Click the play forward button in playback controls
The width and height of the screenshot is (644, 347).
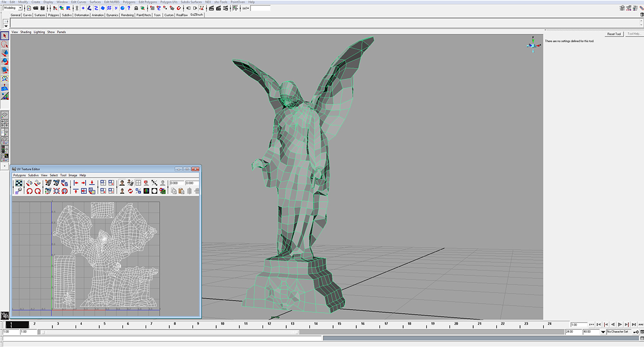pos(620,325)
